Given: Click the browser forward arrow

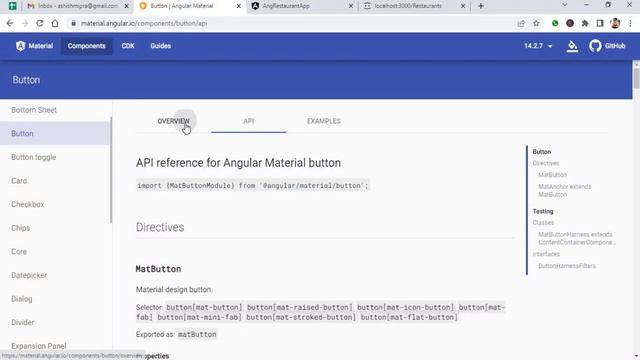Looking at the screenshot, I should [24, 23].
